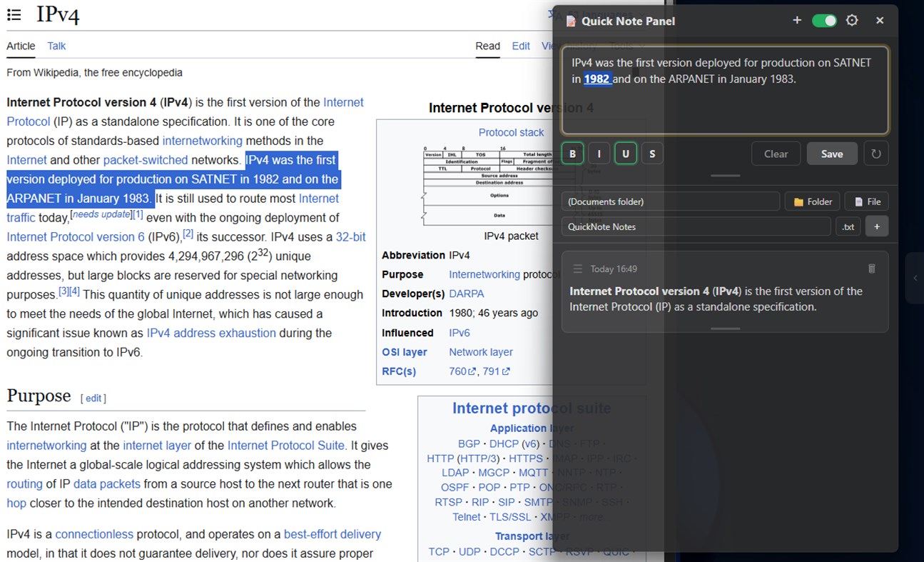Close the Quick Note Panel

(x=880, y=20)
